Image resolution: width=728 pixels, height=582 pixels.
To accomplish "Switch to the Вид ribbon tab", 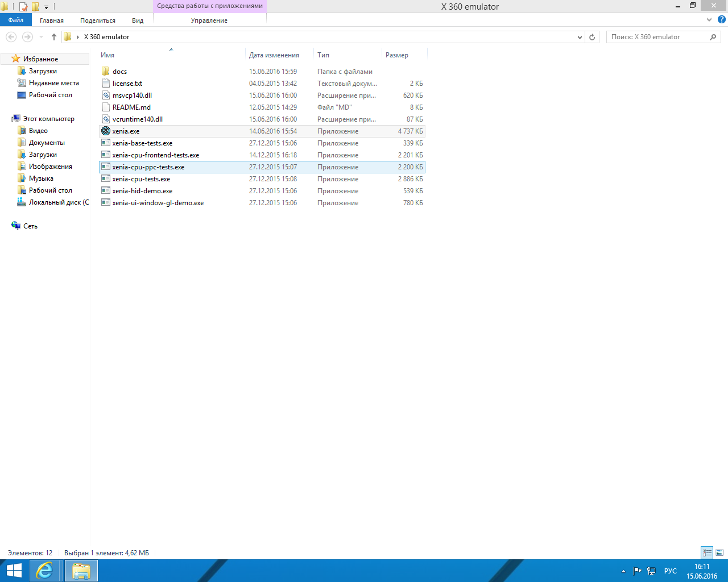I will [138, 20].
